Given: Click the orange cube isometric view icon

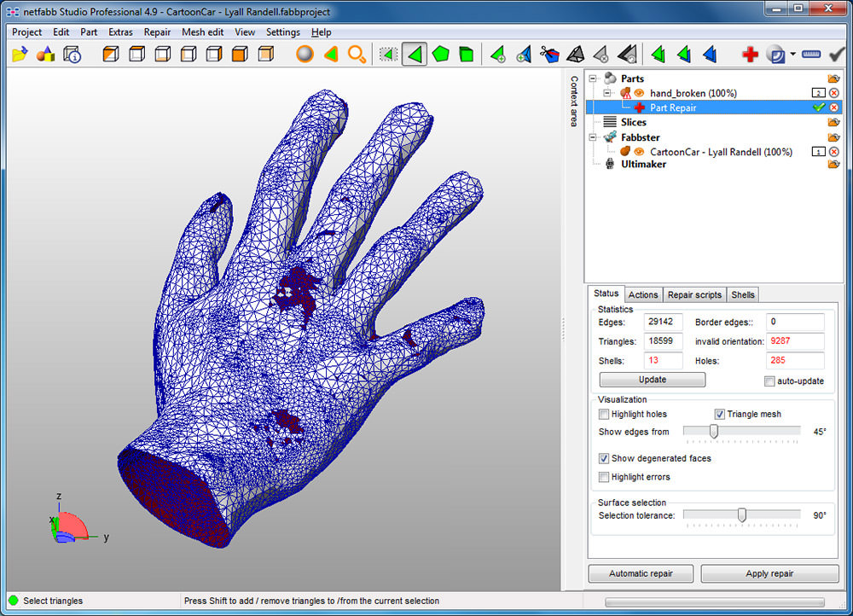Looking at the screenshot, I should (x=111, y=53).
